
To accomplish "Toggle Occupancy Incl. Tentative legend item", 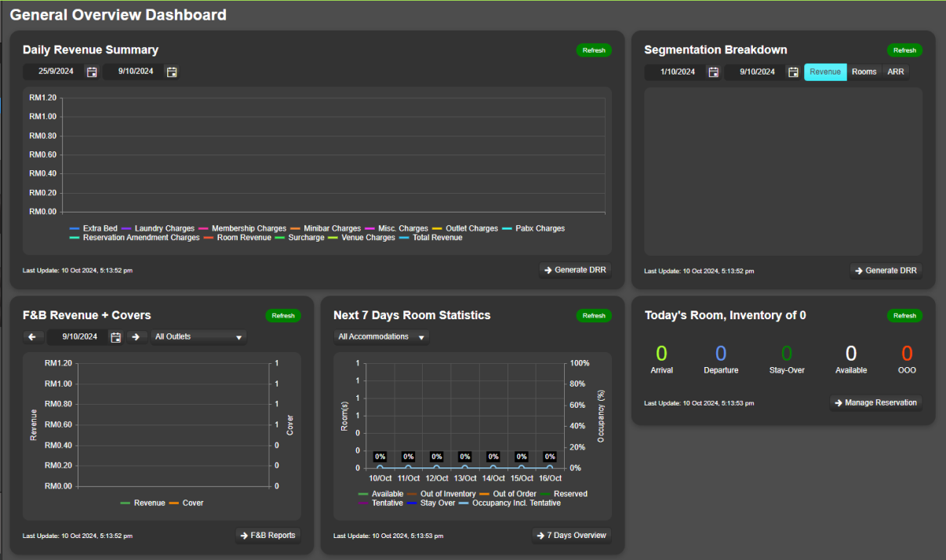I will pos(509,503).
